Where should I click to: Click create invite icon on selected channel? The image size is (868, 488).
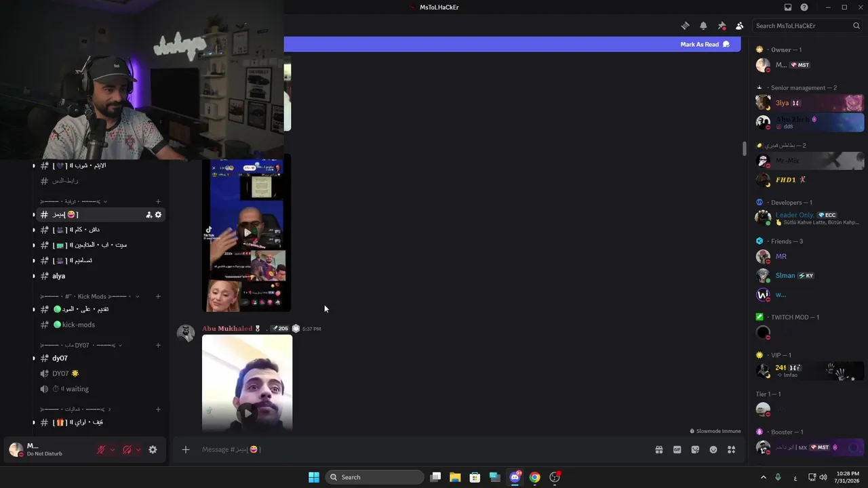click(x=149, y=215)
